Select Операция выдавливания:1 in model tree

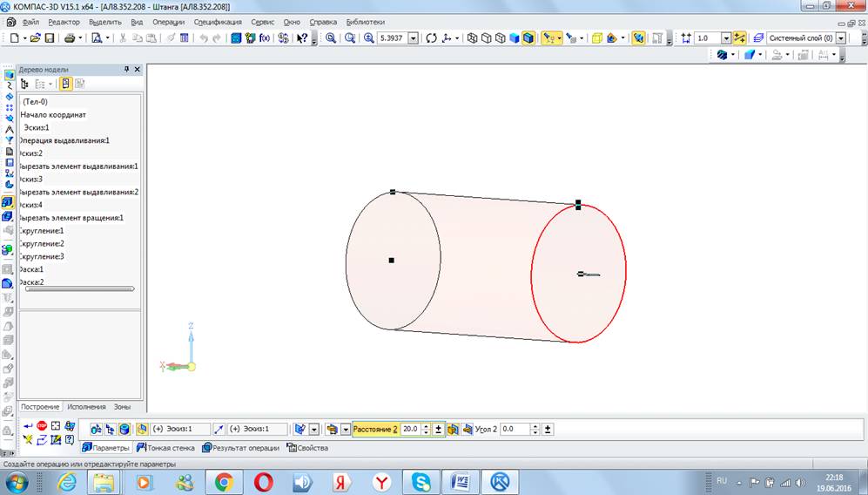pos(65,140)
